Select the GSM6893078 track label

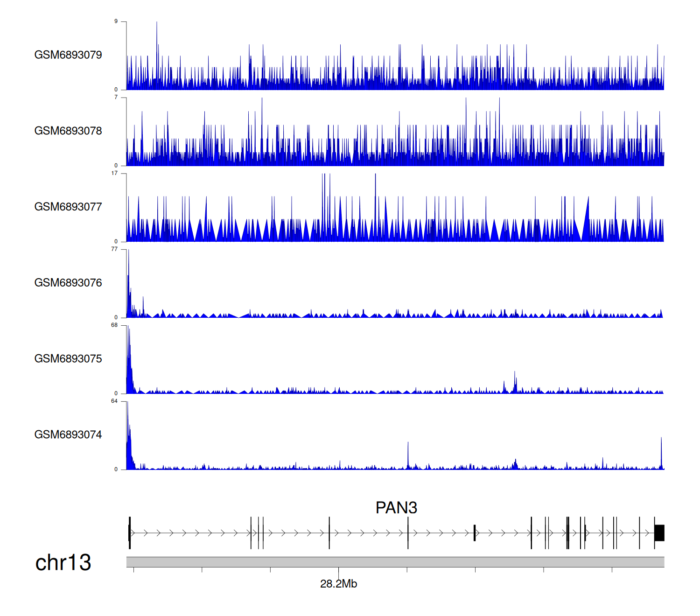(68, 131)
